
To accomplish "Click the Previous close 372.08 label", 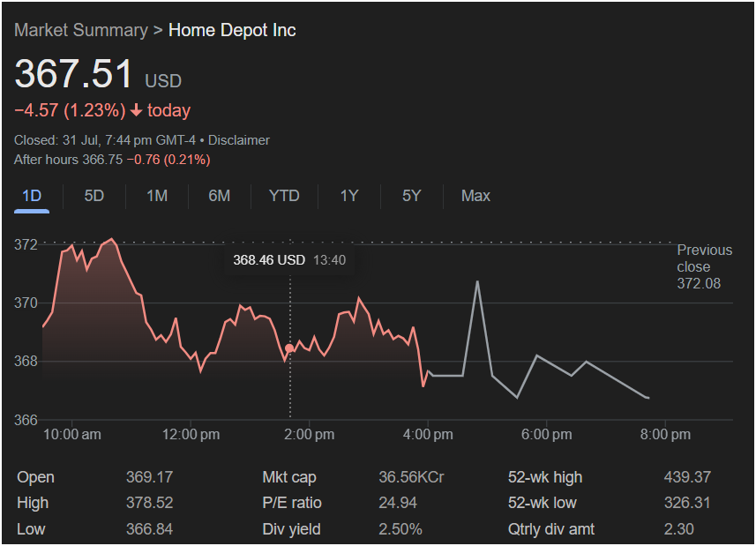I will pos(704,267).
